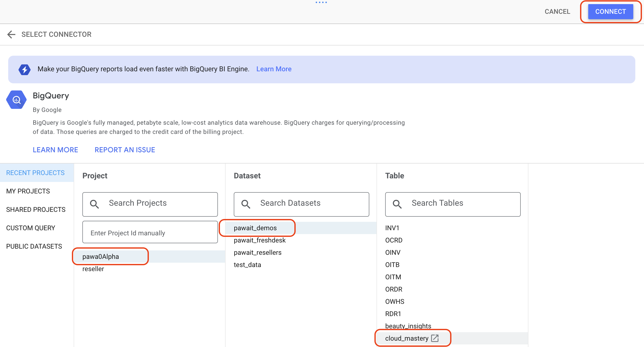Select the pawait_freshdesk dataset
Viewport: 644px width, 347px height.
260,240
